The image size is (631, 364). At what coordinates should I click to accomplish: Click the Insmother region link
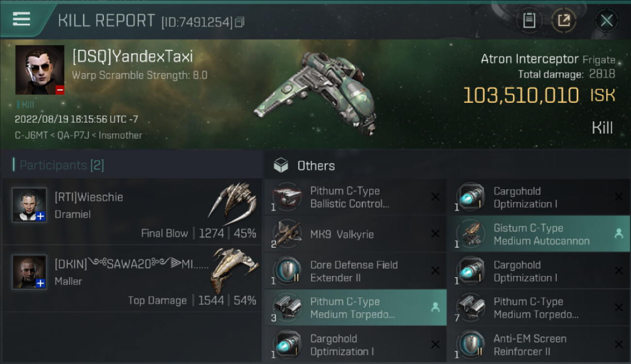coord(120,135)
